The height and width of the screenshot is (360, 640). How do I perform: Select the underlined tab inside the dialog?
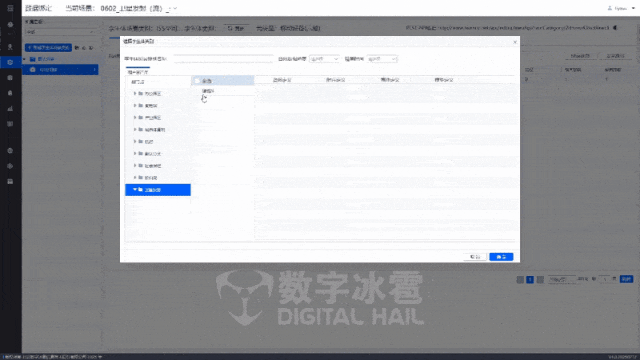pyautogui.click(x=138, y=72)
